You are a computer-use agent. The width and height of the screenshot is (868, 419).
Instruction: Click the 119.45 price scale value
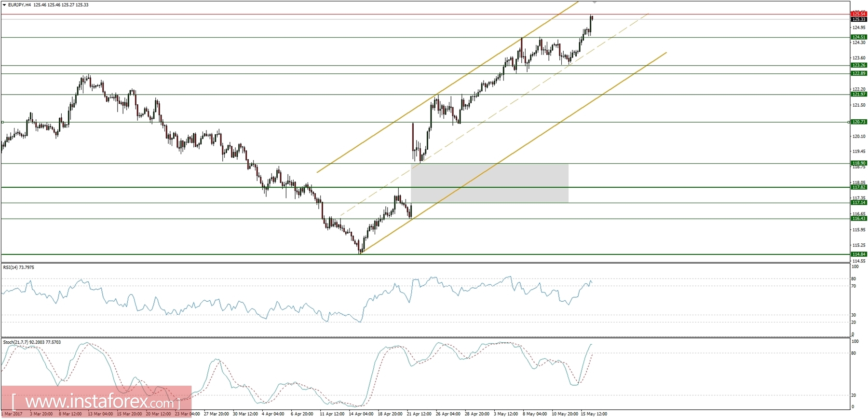(x=859, y=152)
